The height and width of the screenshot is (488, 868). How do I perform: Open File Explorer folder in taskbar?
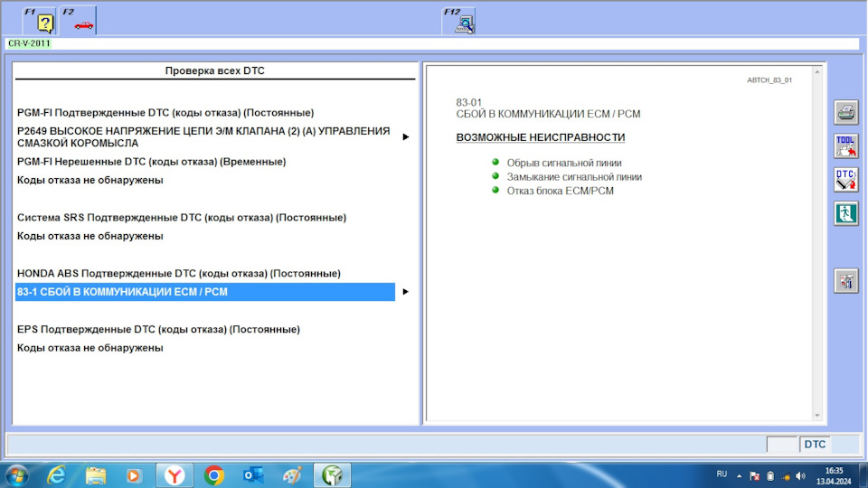(x=95, y=475)
